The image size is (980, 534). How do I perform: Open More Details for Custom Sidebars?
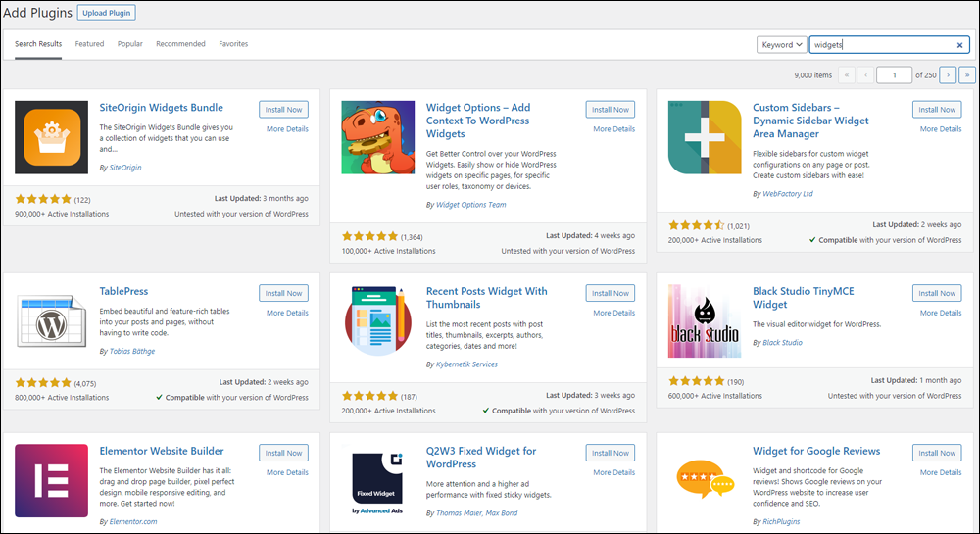[941, 129]
